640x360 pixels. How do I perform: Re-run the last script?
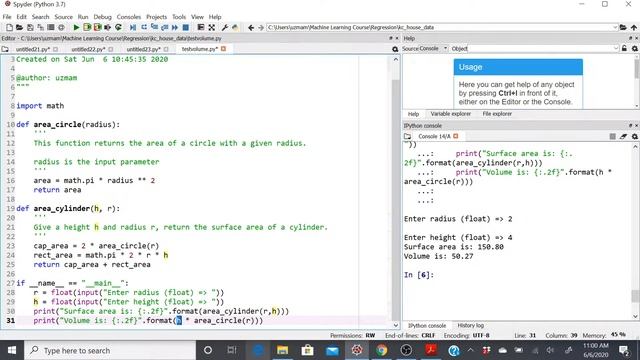(x=118, y=27)
